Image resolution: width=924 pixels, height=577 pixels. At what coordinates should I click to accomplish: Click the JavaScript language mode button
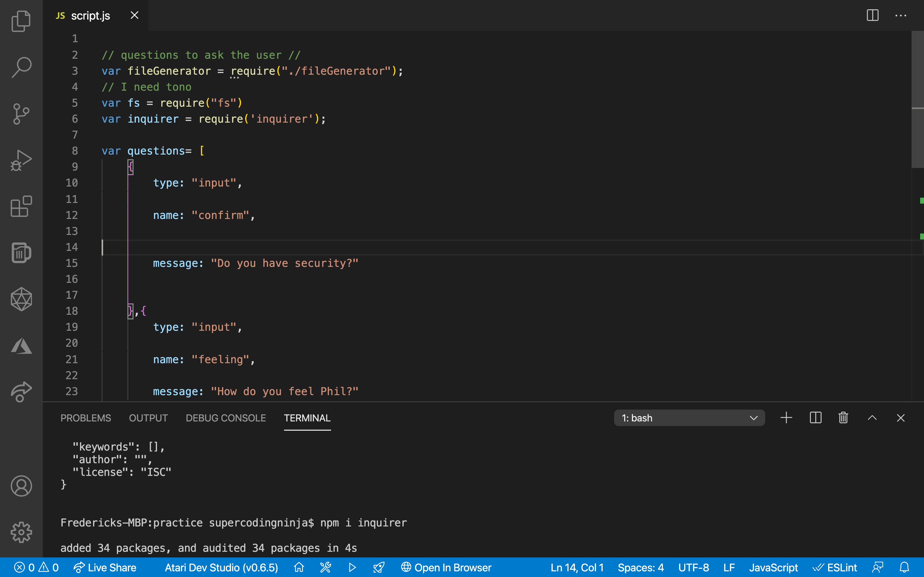tap(773, 567)
